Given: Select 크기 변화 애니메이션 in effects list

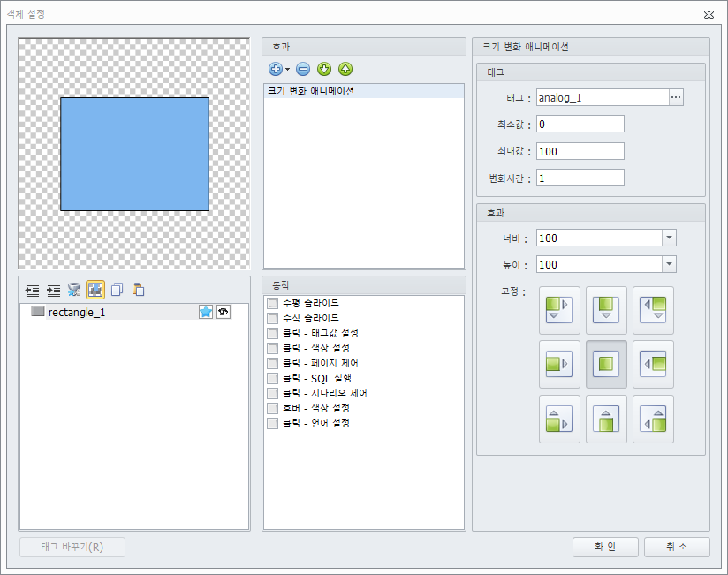Looking at the screenshot, I should [363, 91].
